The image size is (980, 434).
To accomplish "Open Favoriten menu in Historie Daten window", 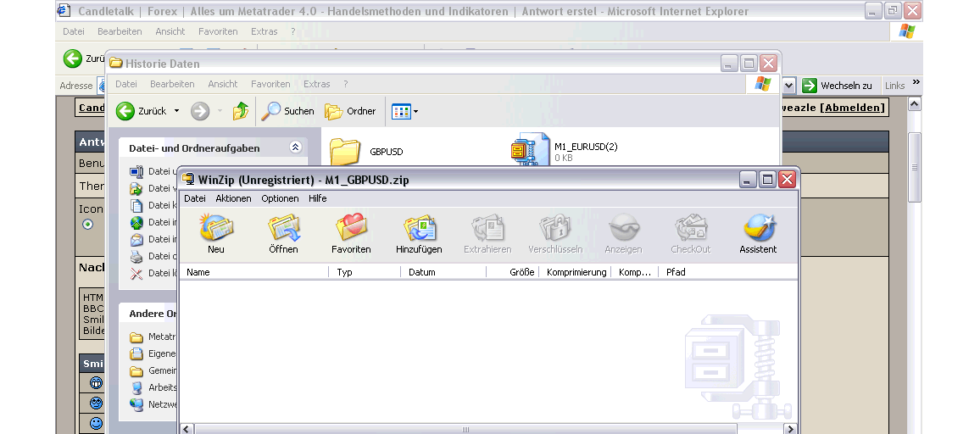I will tap(270, 84).
